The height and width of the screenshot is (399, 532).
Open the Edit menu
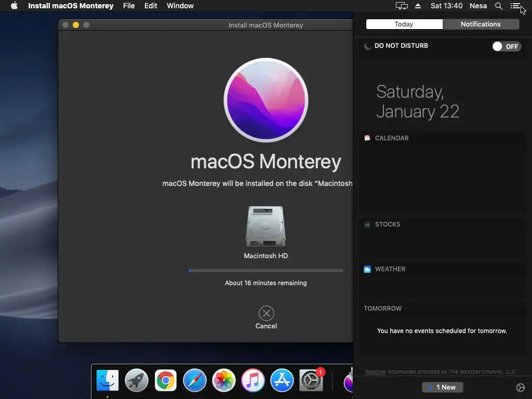click(151, 6)
